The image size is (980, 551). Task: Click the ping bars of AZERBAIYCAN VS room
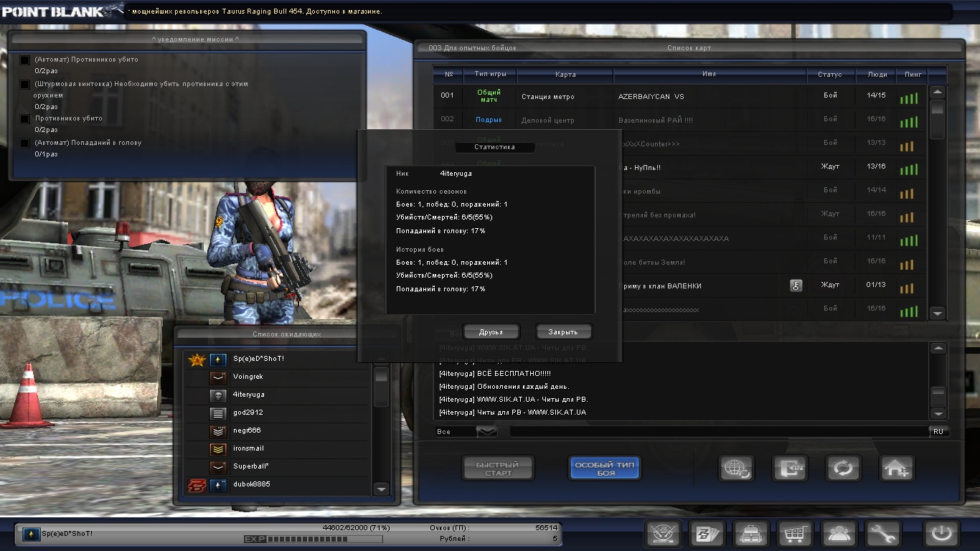coord(909,98)
